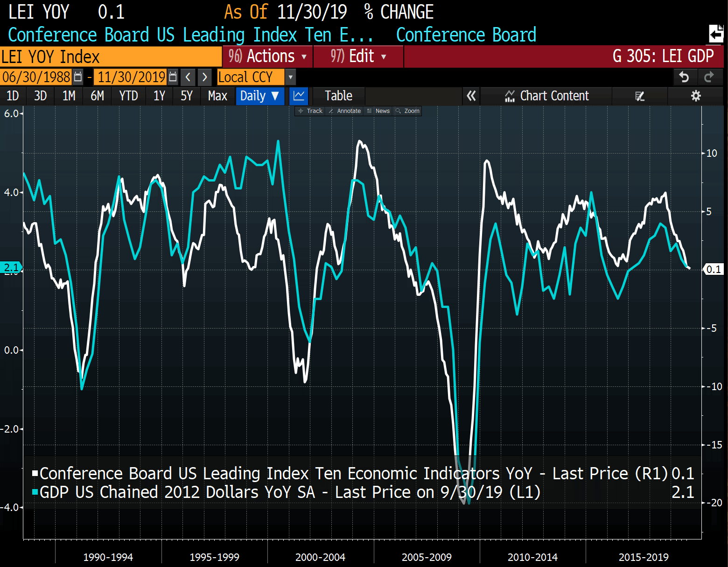Image resolution: width=728 pixels, height=567 pixels.
Task: Show News overlay on chart
Action: [x=378, y=111]
